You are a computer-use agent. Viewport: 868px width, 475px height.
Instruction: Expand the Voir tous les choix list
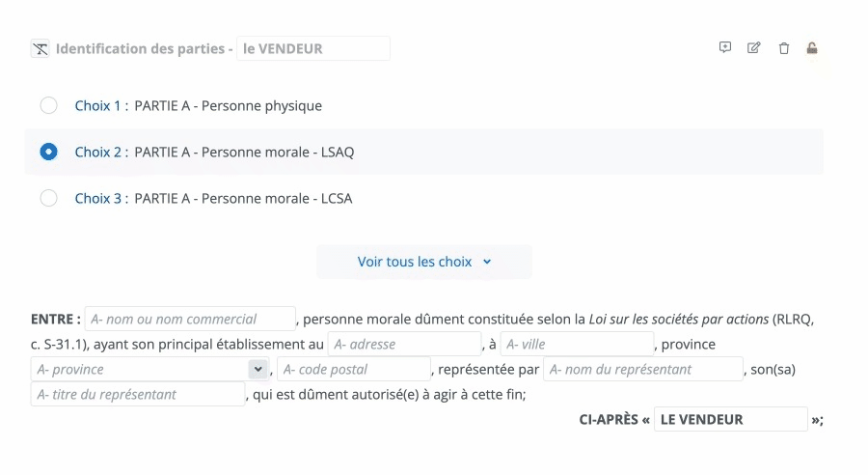tap(424, 262)
